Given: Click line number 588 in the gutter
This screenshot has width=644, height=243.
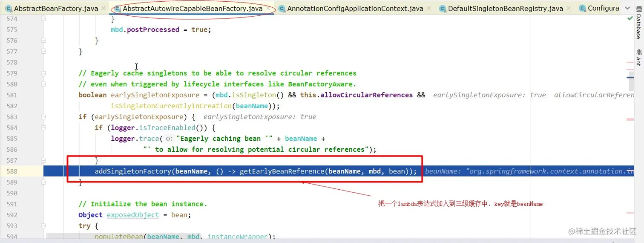Looking at the screenshot, I should [12, 171].
